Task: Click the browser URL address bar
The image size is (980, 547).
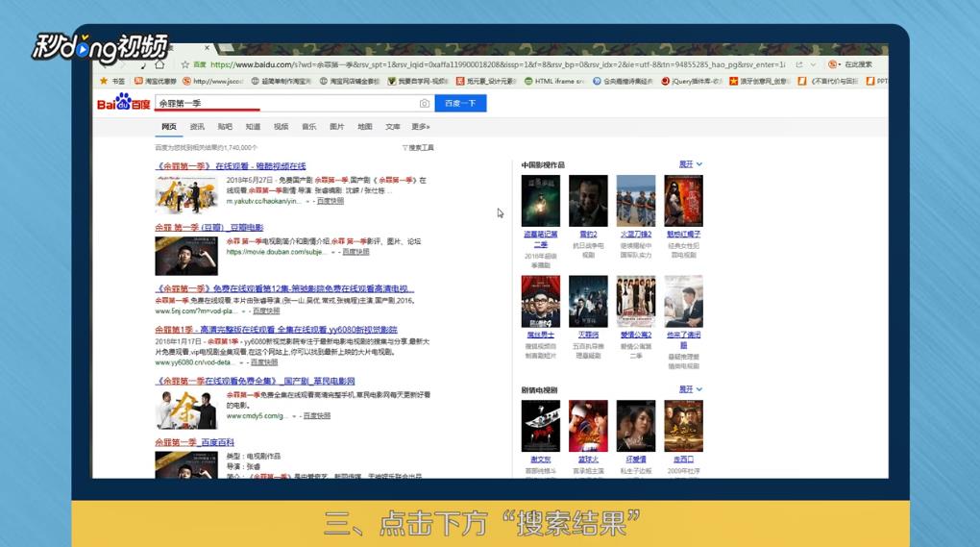Action: [498, 64]
